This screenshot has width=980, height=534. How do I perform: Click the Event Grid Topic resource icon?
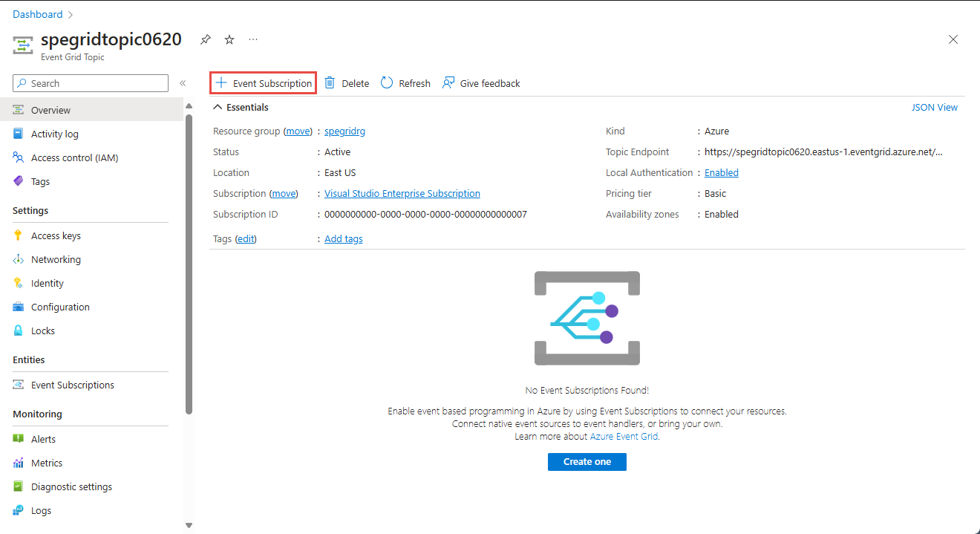tap(23, 45)
